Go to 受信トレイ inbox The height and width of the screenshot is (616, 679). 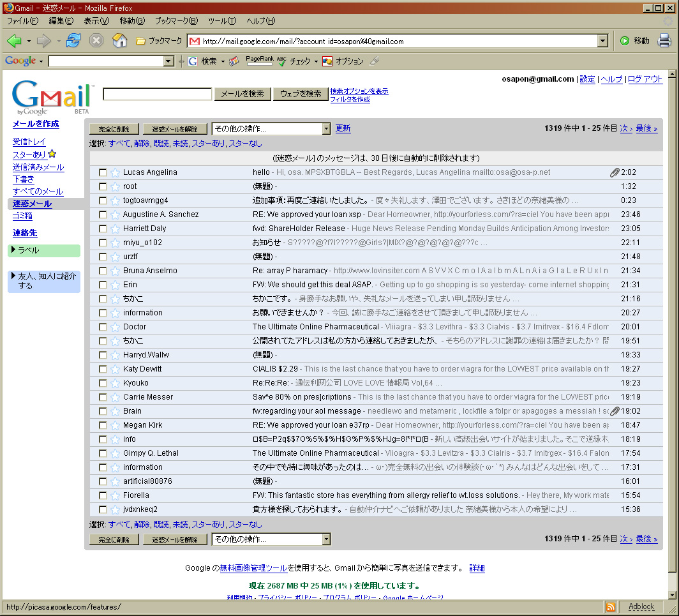pyautogui.click(x=29, y=142)
